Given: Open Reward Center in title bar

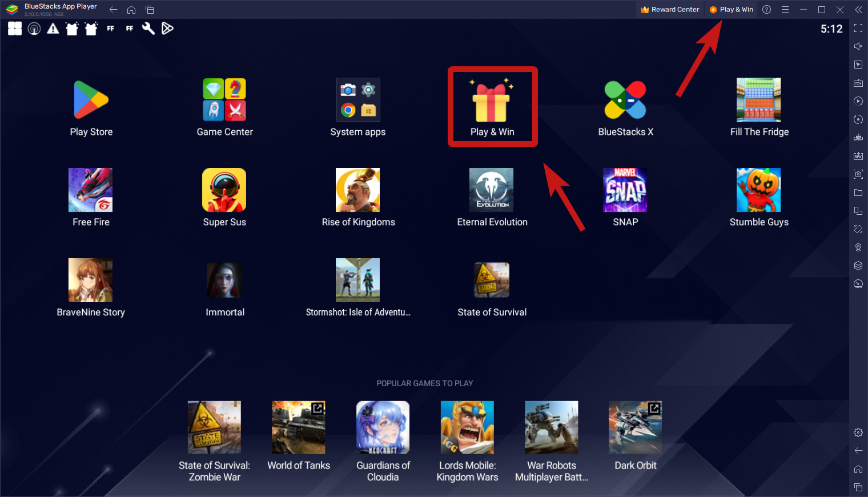Looking at the screenshot, I should [x=670, y=10].
